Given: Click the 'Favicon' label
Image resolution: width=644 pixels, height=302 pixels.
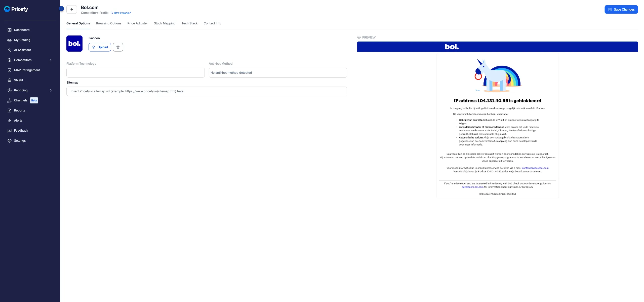Looking at the screenshot, I should click(x=94, y=38).
